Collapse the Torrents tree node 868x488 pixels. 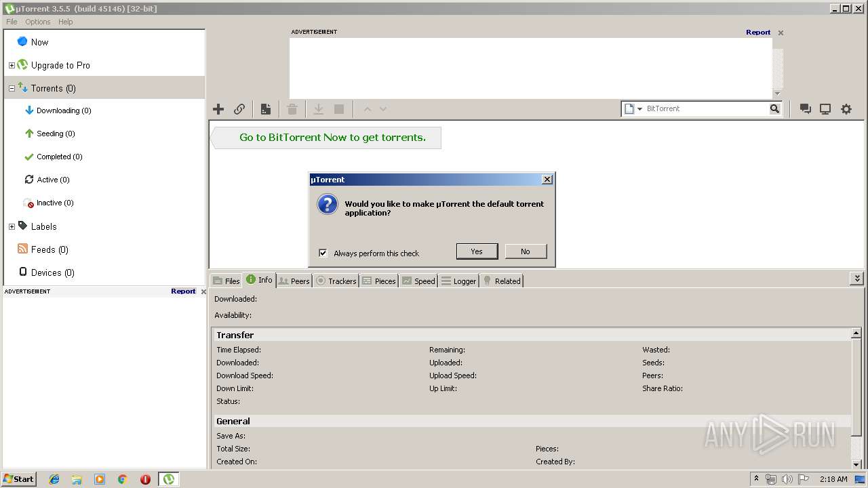(x=12, y=89)
